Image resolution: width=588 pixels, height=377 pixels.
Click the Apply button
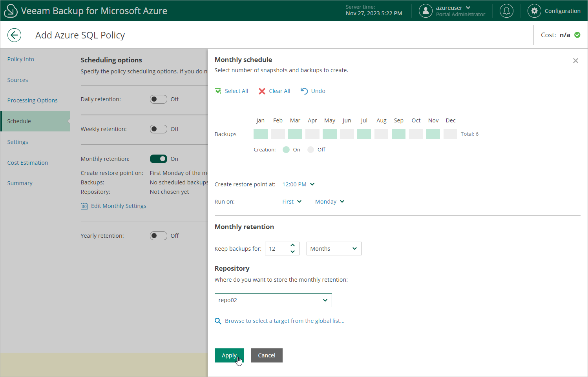pyautogui.click(x=229, y=355)
